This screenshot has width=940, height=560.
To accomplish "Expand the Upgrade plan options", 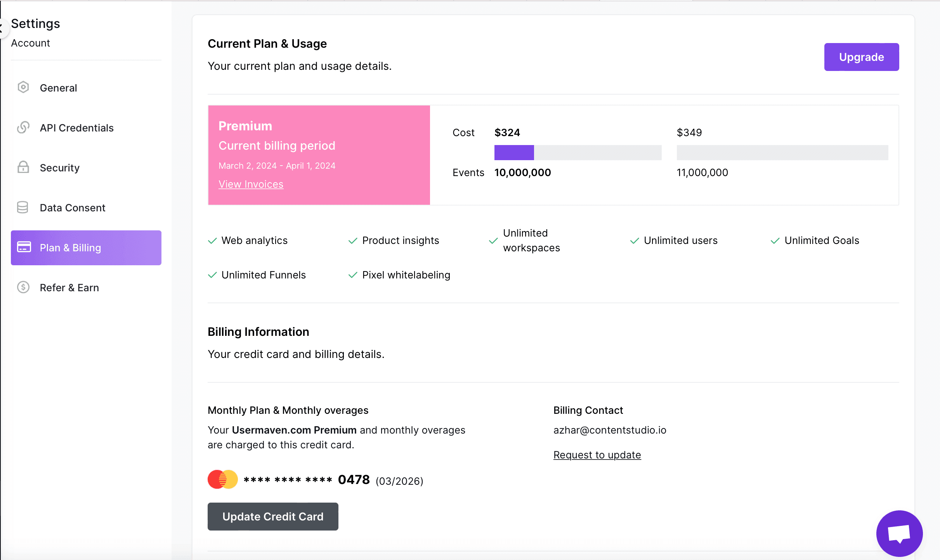I will tap(861, 57).
